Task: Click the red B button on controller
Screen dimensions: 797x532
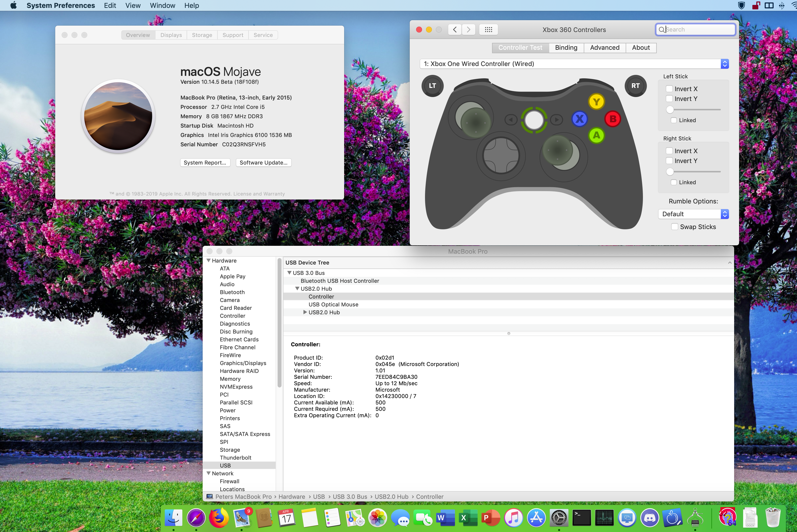Action: coord(613,119)
